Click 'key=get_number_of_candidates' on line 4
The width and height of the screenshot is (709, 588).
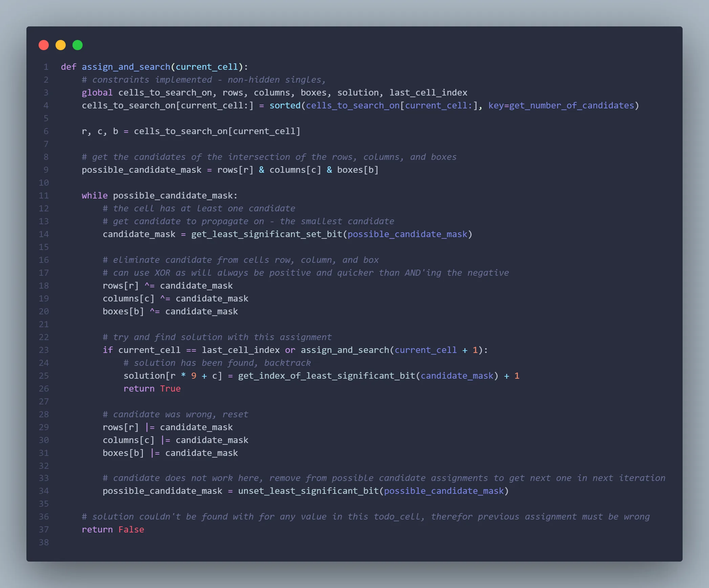[x=561, y=105]
